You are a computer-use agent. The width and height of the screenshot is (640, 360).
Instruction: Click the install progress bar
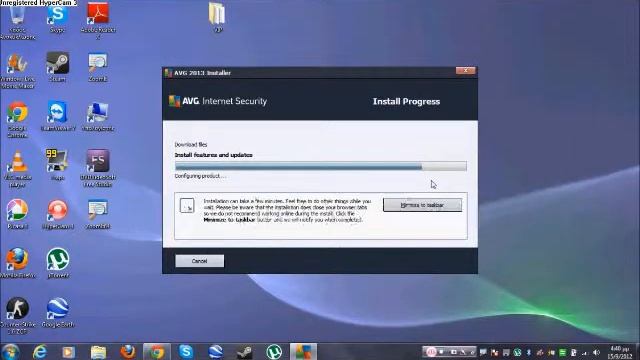[x=321, y=166]
